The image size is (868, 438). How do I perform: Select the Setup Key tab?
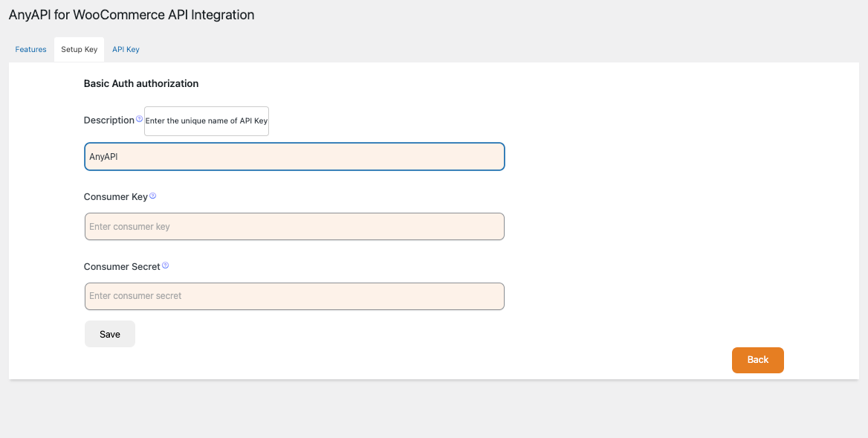coord(80,50)
